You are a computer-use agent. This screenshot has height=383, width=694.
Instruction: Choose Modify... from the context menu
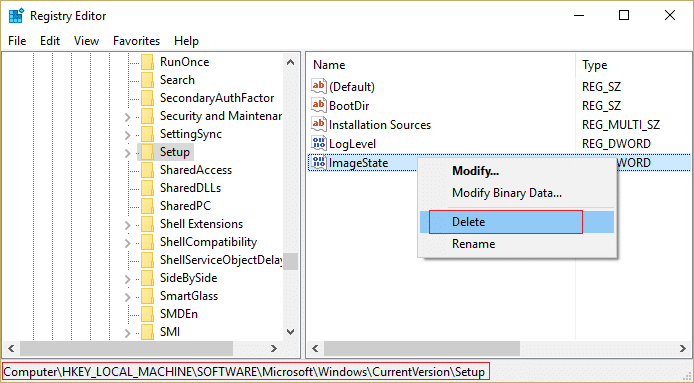pyautogui.click(x=517, y=171)
